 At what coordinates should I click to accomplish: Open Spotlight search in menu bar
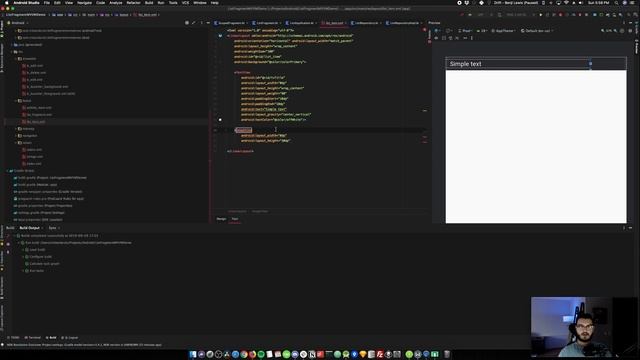[x=616, y=2]
